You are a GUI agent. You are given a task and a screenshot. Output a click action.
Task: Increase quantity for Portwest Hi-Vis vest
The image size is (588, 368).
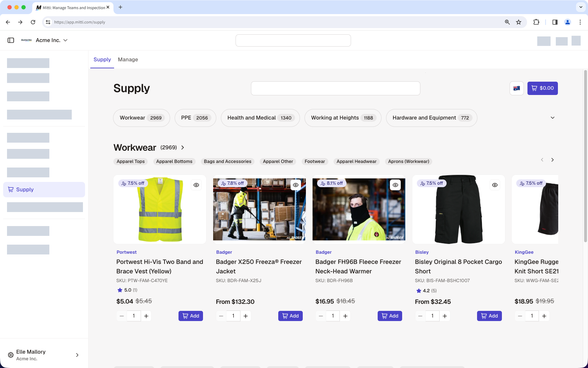click(x=146, y=316)
